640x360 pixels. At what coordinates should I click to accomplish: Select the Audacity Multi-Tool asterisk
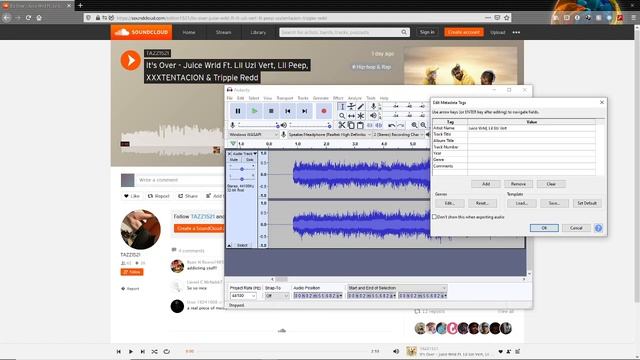tap(360, 116)
